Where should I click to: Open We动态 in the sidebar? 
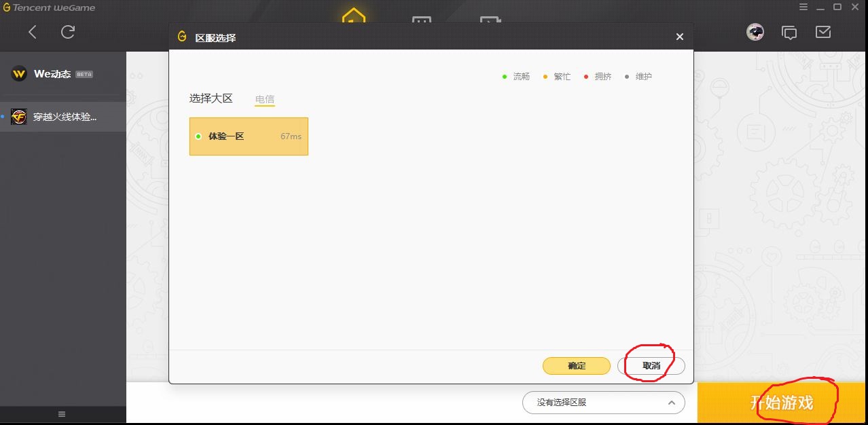pyautogui.click(x=62, y=74)
